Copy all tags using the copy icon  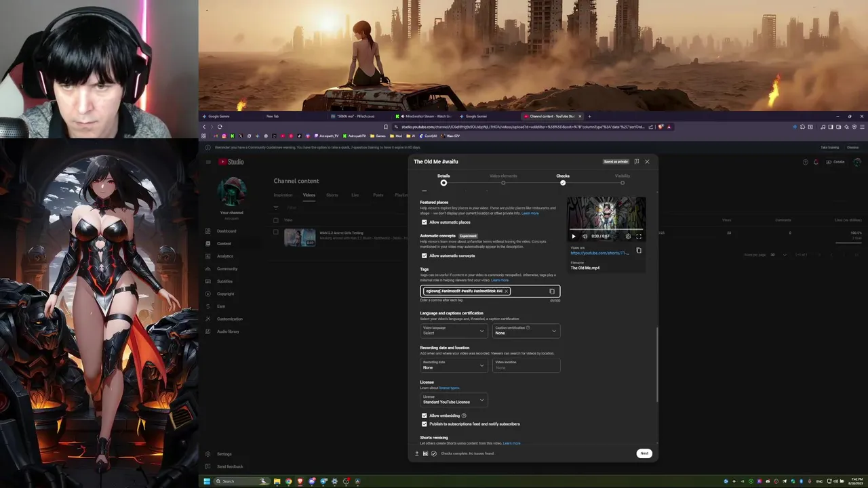point(552,291)
